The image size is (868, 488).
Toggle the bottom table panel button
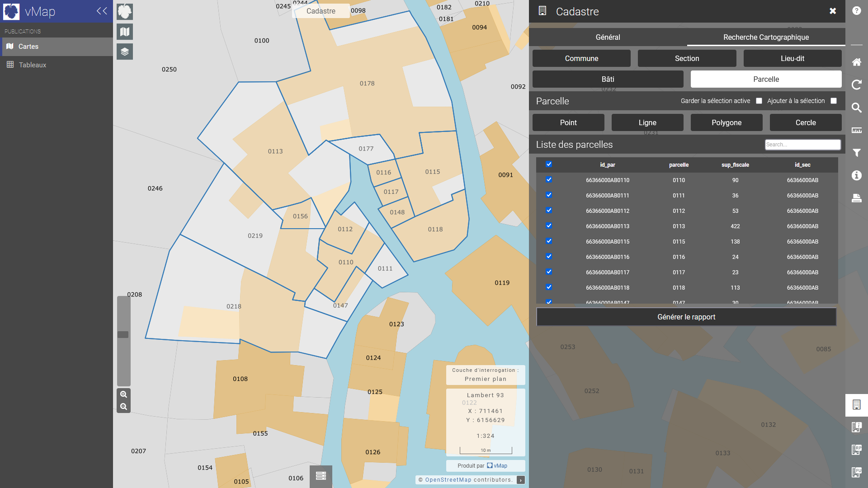click(x=321, y=476)
